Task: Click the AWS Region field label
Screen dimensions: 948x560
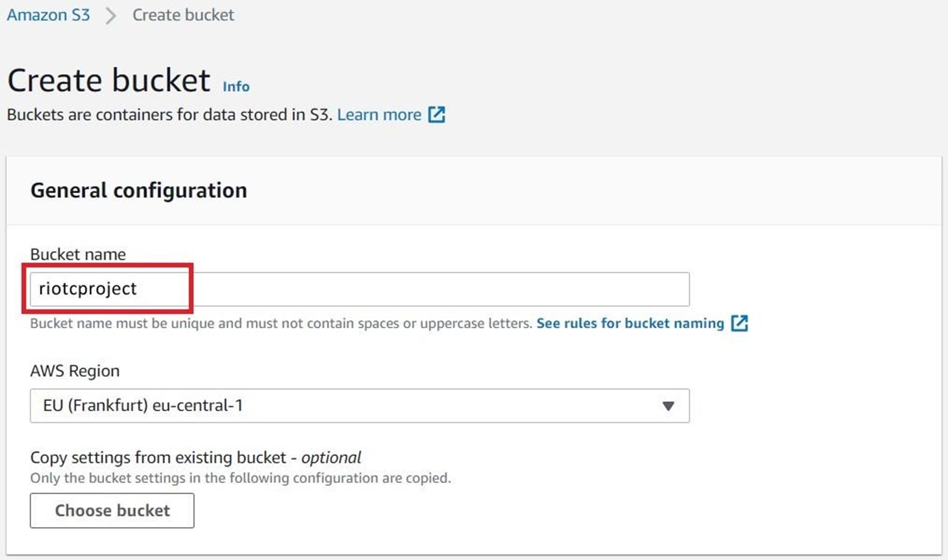Action: (75, 371)
